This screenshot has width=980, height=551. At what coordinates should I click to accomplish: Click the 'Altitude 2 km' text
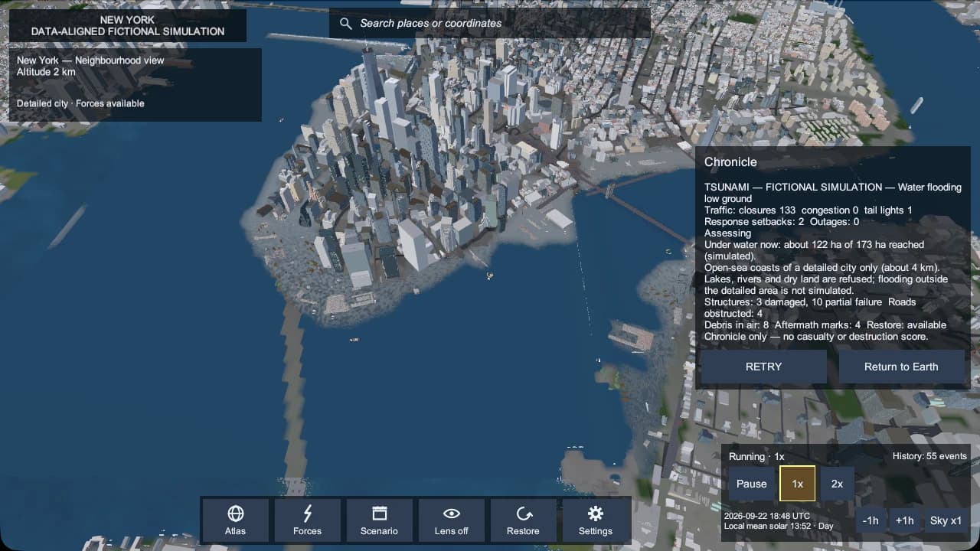[x=46, y=72]
